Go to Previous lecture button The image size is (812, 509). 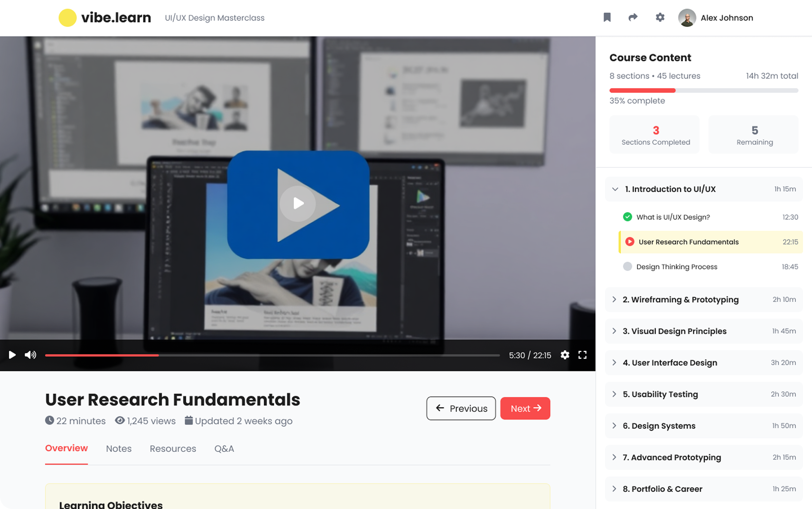pos(461,408)
